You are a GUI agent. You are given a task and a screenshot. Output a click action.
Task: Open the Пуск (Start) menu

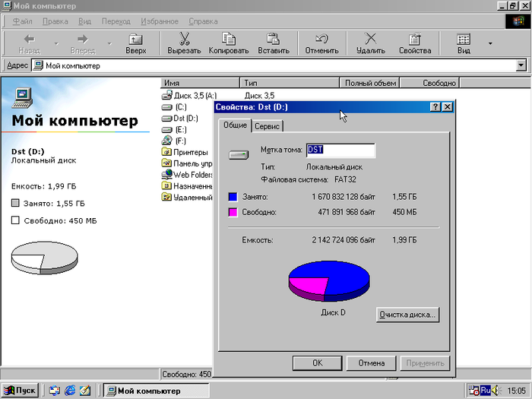click(21, 391)
